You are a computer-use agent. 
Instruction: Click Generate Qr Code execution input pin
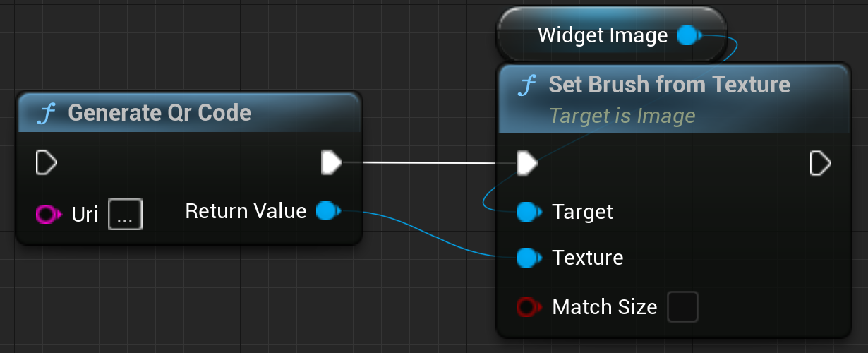tap(46, 163)
